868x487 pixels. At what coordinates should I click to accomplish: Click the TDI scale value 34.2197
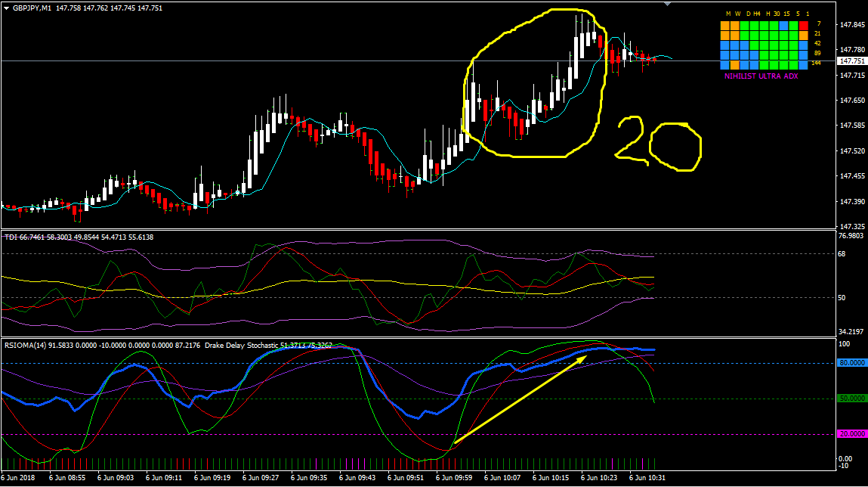pos(851,332)
